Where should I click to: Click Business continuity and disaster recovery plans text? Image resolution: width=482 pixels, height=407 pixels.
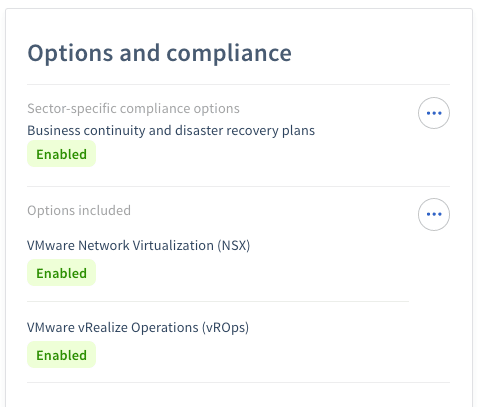(x=171, y=131)
